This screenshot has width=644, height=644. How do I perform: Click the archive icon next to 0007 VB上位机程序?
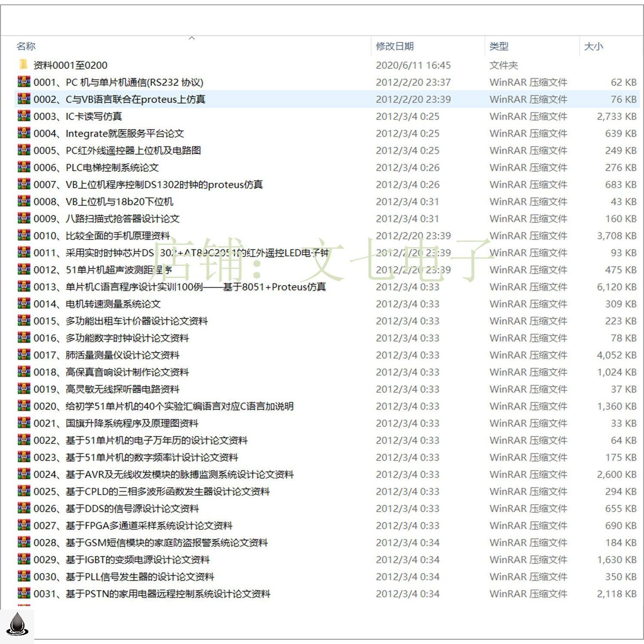[24, 184]
